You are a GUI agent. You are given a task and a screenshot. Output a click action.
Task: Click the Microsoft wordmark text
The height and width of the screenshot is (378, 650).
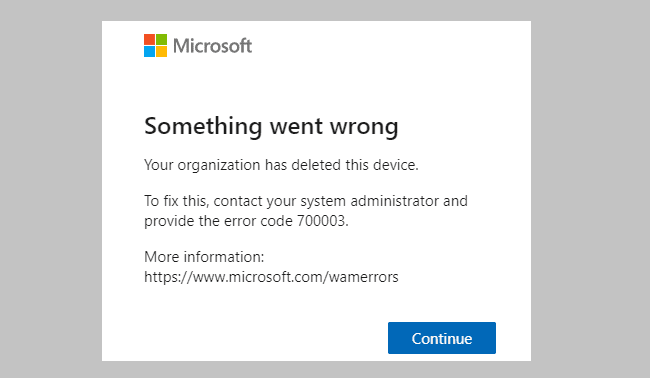coord(212,46)
